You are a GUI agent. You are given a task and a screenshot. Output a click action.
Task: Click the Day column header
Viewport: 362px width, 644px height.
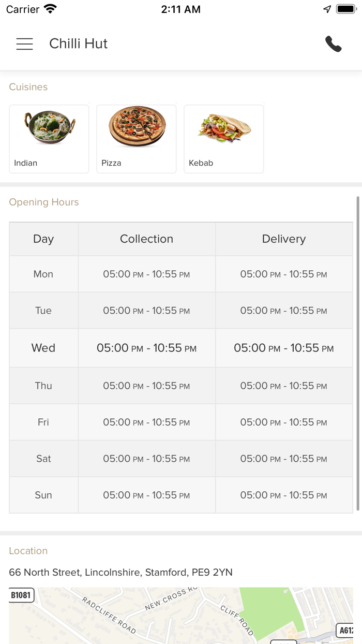(x=43, y=239)
